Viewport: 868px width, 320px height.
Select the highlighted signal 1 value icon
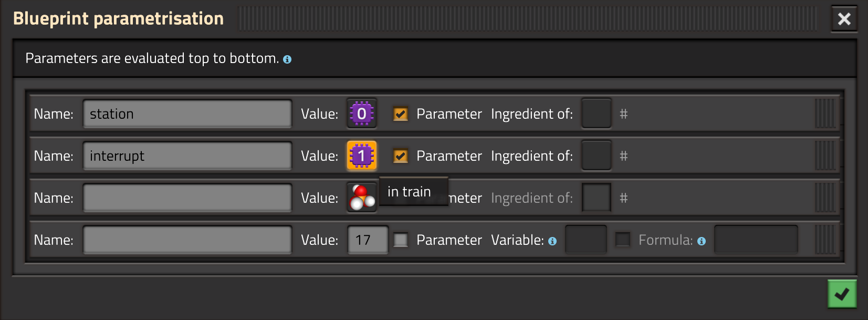[x=362, y=156]
